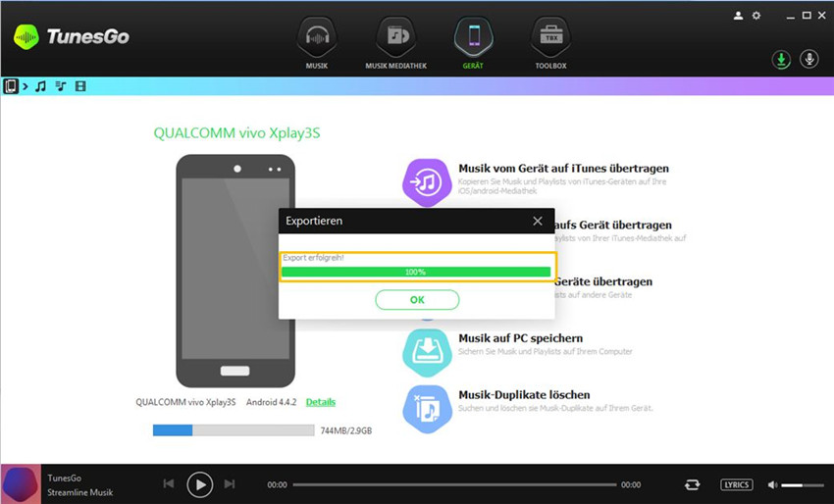This screenshot has height=504, width=834.
Task: Click the transfer to iTunes purple icon
Action: tap(427, 182)
